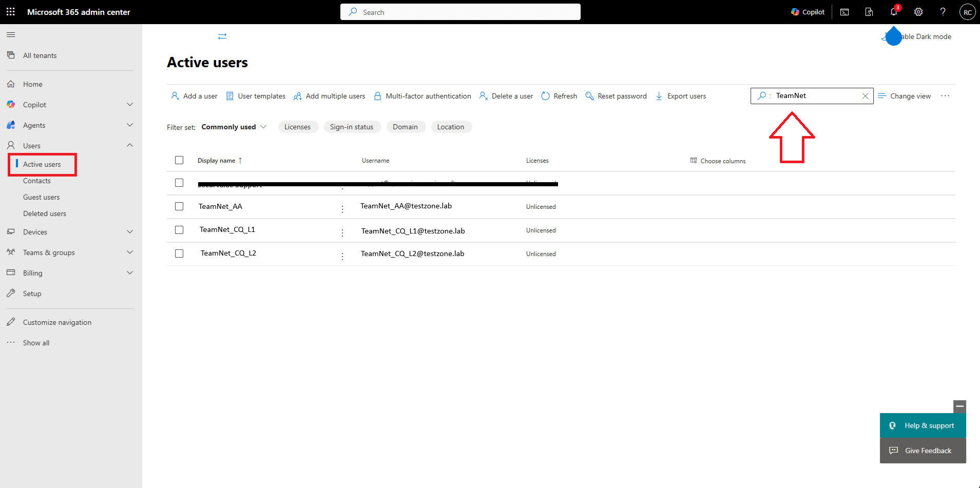Go to Guest users page
The width and height of the screenshot is (980, 488).
click(x=41, y=197)
